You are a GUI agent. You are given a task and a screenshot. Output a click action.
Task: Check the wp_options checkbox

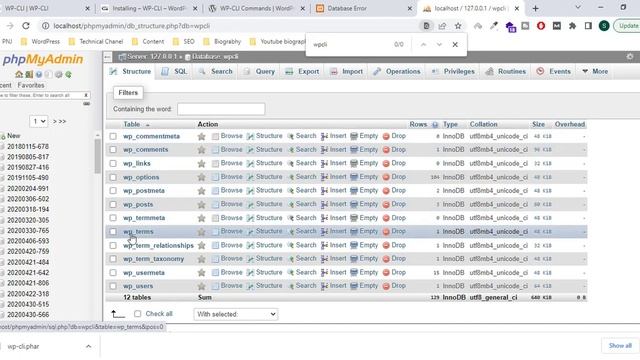click(113, 177)
